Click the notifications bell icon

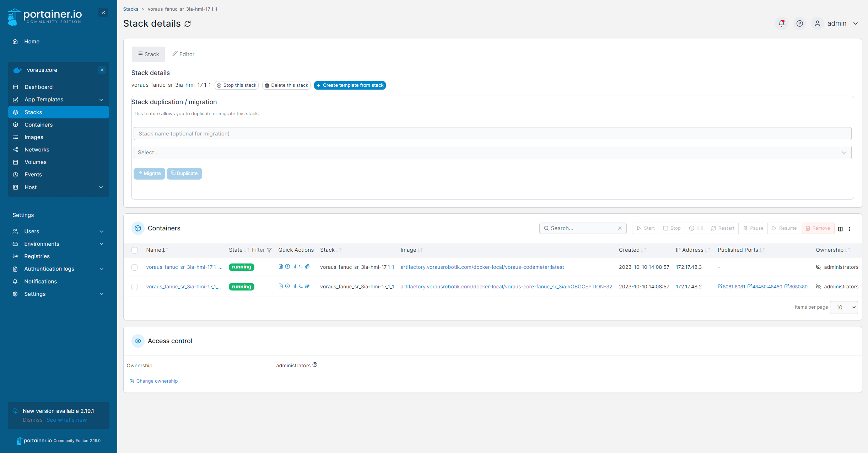(x=781, y=23)
